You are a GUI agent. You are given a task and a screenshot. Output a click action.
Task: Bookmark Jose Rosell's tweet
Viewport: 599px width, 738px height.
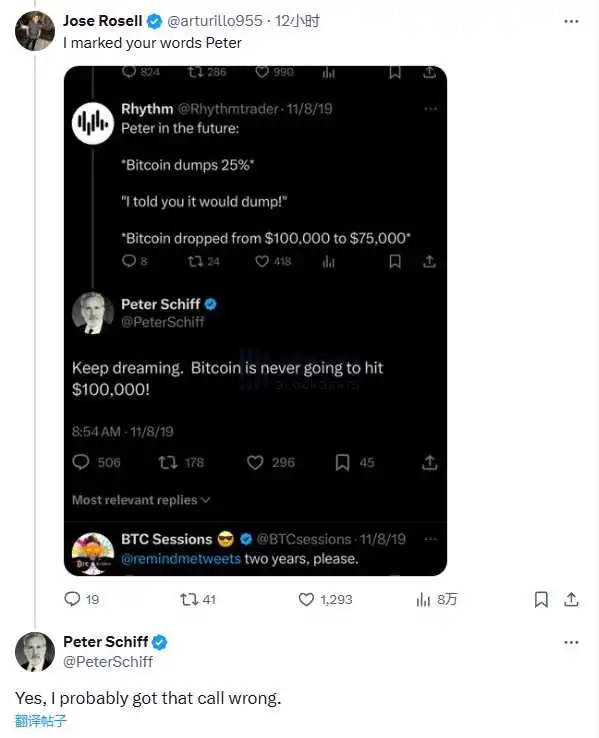pos(541,599)
